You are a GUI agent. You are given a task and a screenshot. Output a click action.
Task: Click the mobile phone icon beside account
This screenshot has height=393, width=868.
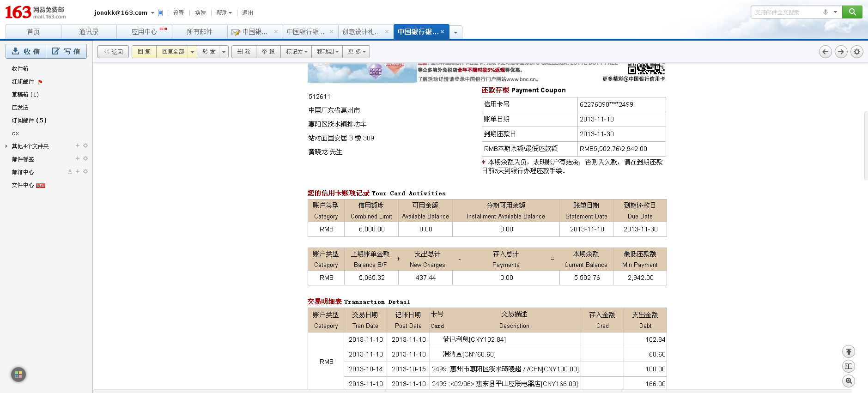160,13
